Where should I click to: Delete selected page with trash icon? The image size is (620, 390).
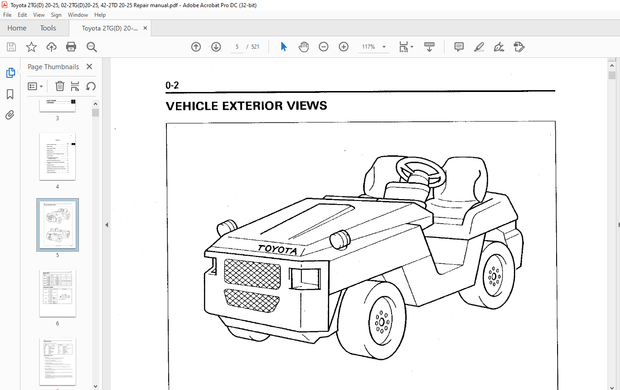(60, 86)
